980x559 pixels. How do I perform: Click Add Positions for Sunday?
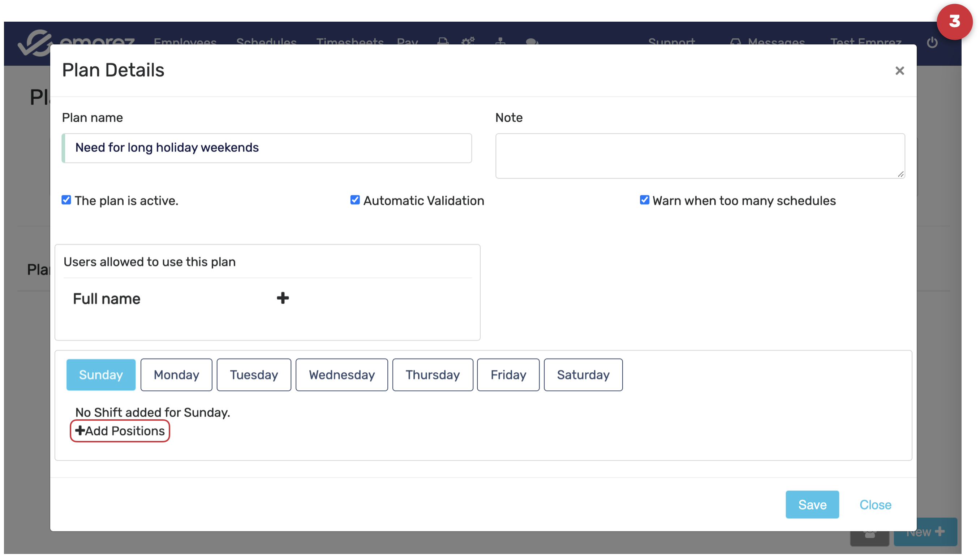120,431
